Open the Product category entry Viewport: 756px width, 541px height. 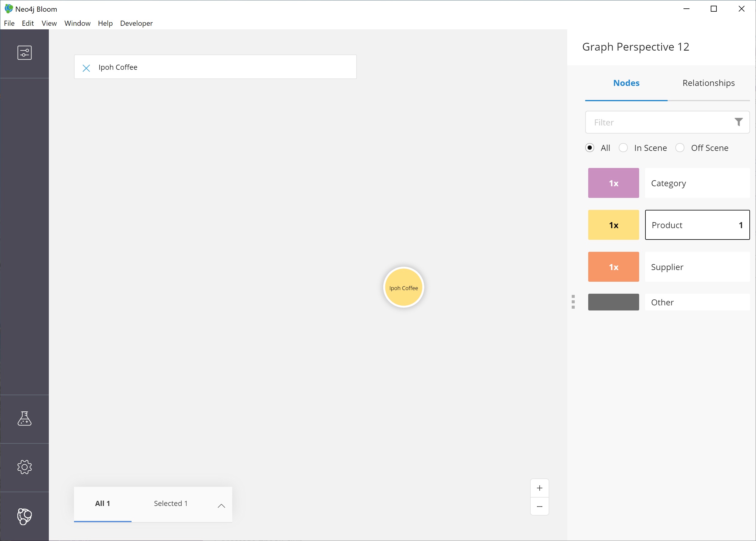[697, 225]
